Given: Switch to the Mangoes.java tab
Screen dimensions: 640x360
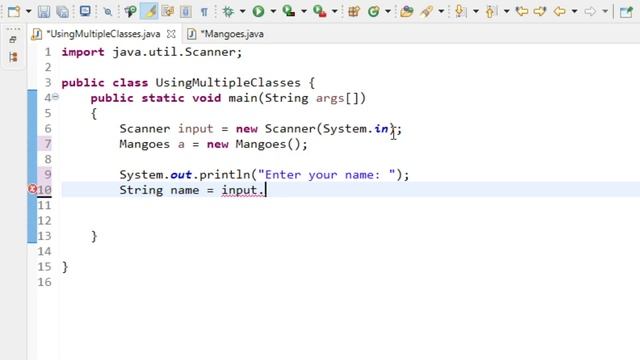Looking at the screenshot, I should click(x=226, y=34).
